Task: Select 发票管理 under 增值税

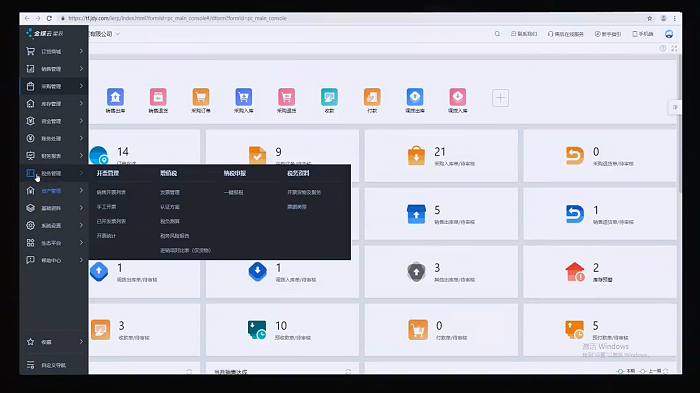Action: (x=170, y=192)
